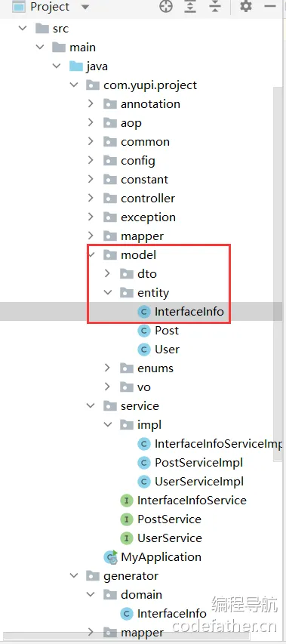Select the Post class row
286x644 pixels.
167,331
